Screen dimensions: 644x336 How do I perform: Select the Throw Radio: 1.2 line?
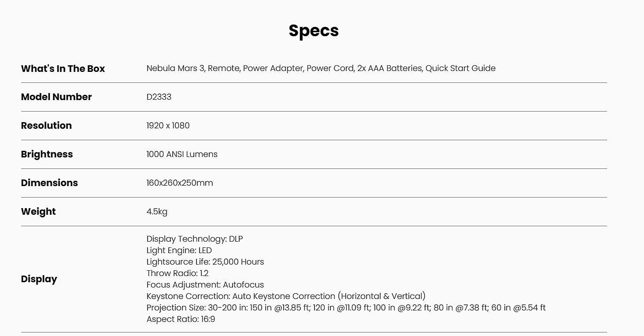[x=178, y=273]
